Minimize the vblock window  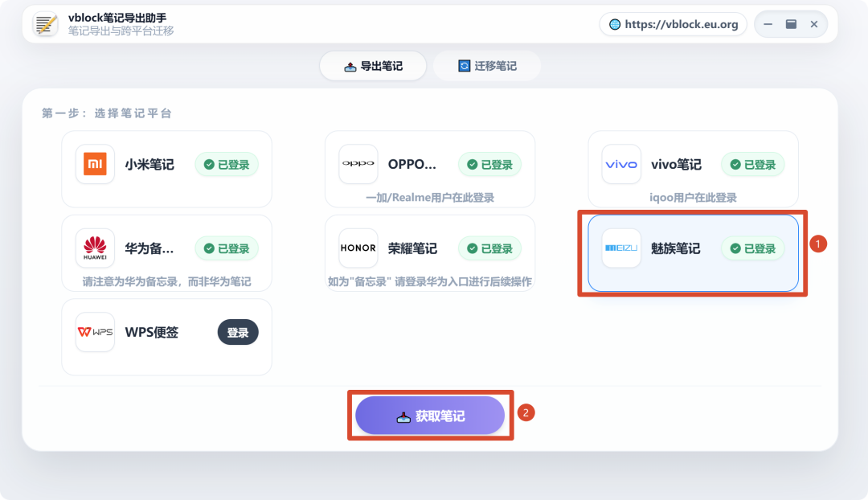point(768,24)
